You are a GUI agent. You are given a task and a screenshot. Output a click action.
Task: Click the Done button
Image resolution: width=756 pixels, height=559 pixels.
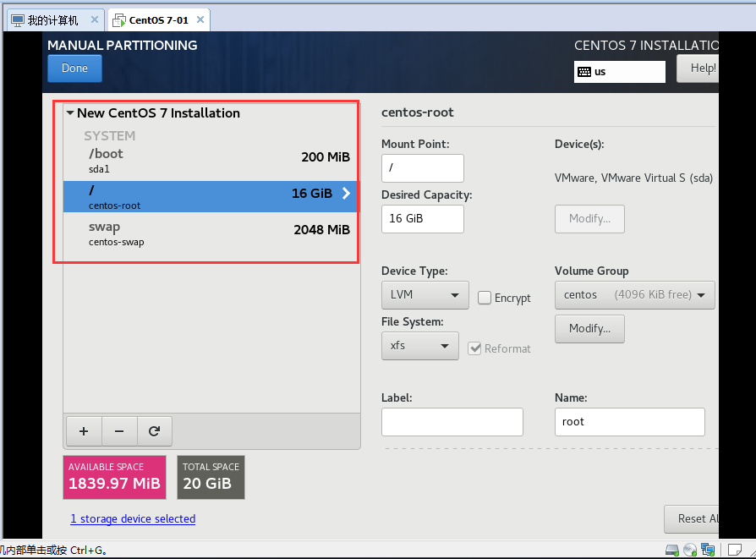(x=74, y=68)
